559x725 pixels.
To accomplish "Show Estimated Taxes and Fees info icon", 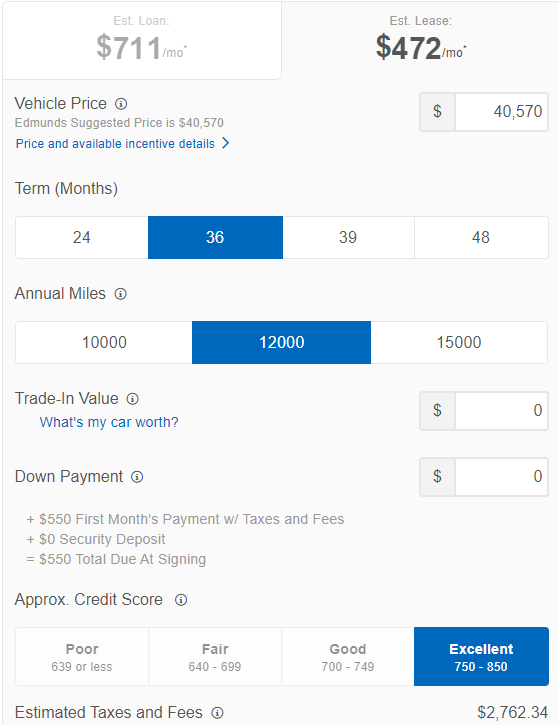I will 217,713.
